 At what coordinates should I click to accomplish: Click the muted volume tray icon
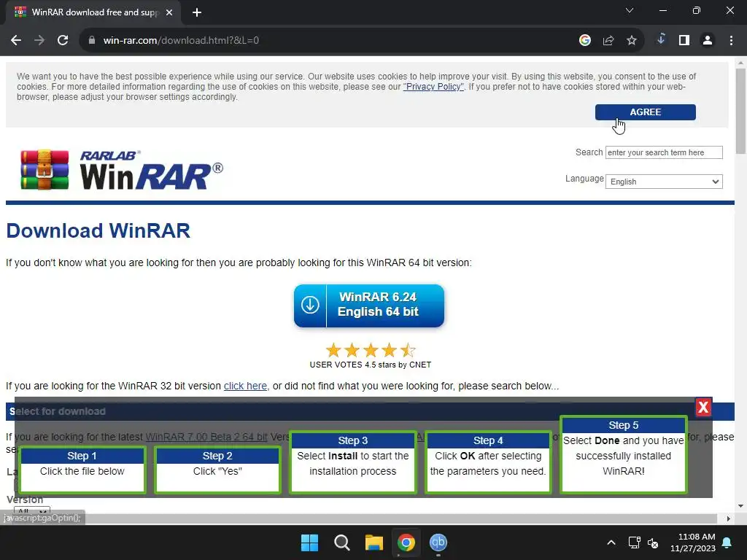coord(653,542)
